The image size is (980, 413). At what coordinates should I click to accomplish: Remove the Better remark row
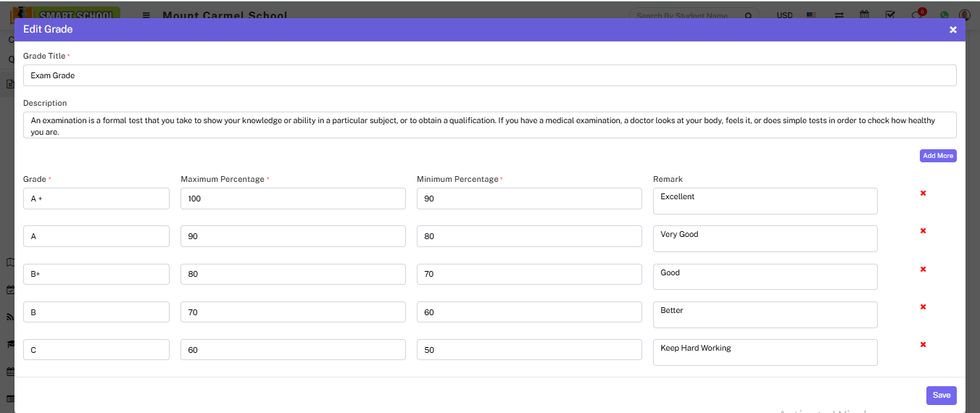923,307
